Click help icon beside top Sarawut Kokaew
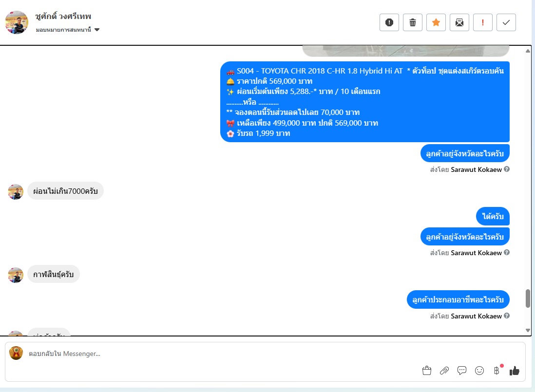 (507, 169)
